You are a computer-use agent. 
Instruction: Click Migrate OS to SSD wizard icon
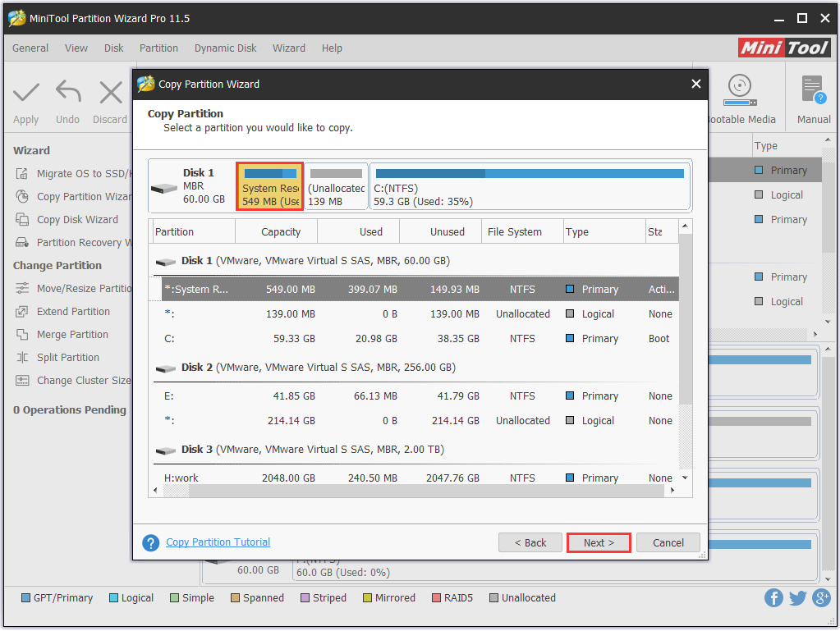22,173
